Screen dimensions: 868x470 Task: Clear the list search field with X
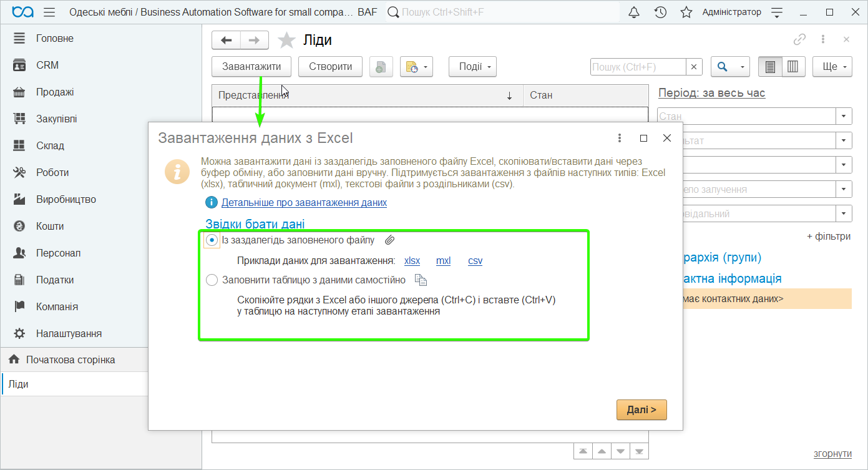click(x=695, y=67)
